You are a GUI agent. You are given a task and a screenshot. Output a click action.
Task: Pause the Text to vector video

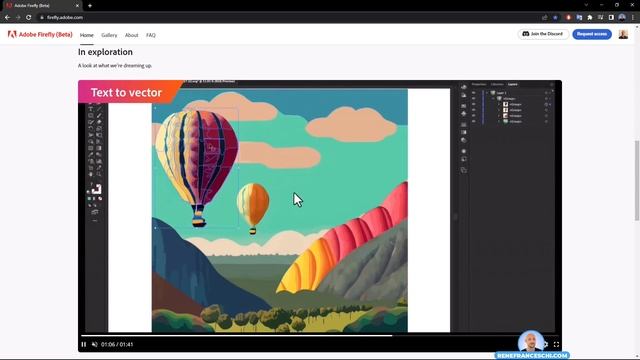tap(84, 344)
